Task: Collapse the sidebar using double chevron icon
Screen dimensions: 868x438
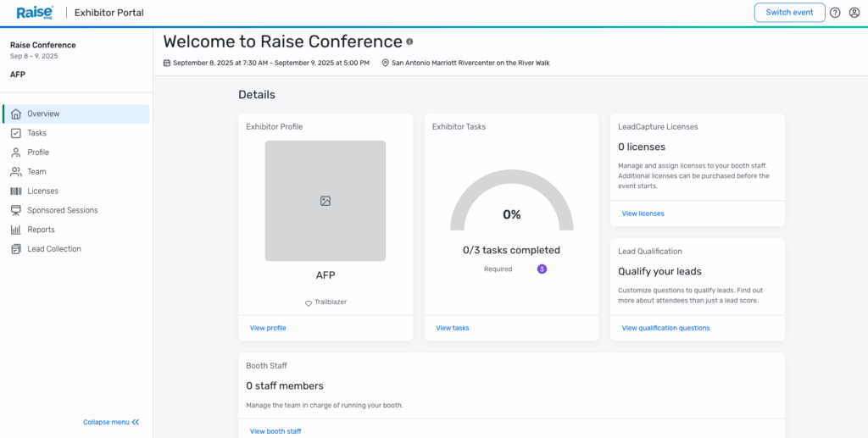Action: pos(136,422)
